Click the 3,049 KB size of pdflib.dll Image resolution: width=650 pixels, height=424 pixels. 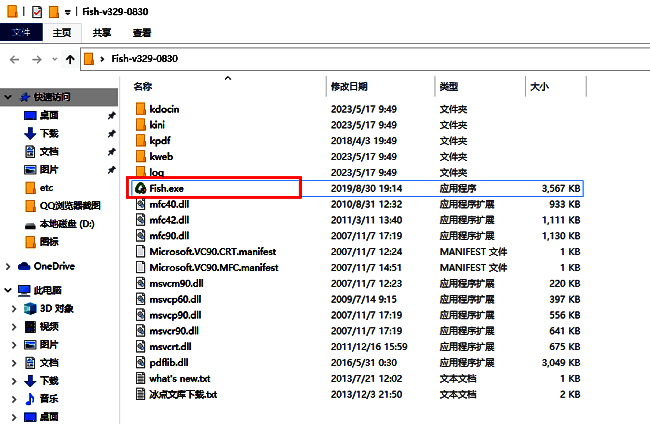(560, 363)
